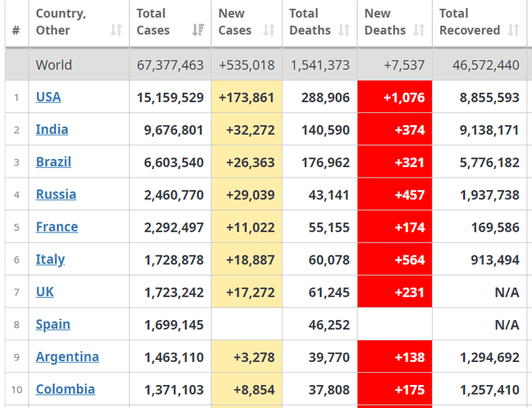
Task: Click the # rank column header
Action: tap(16, 30)
